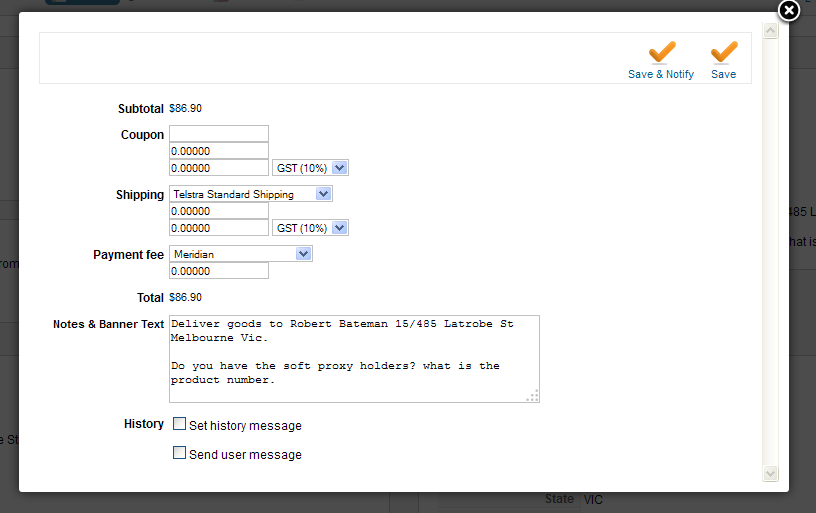Expand the Shipping GST (10%) tax dropdown
816x513 pixels.
310,228
